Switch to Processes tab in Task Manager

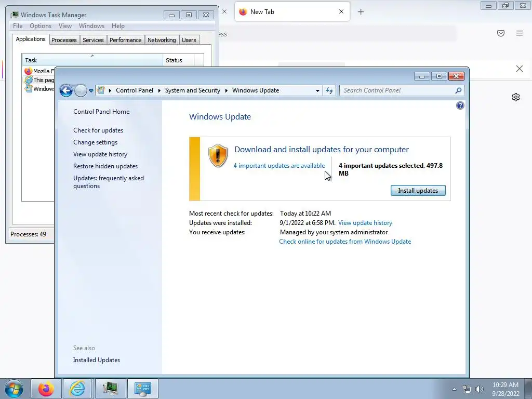[64, 40]
